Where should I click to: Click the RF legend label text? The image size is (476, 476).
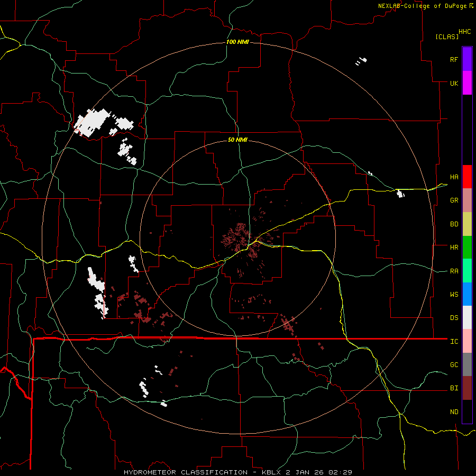click(454, 59)
